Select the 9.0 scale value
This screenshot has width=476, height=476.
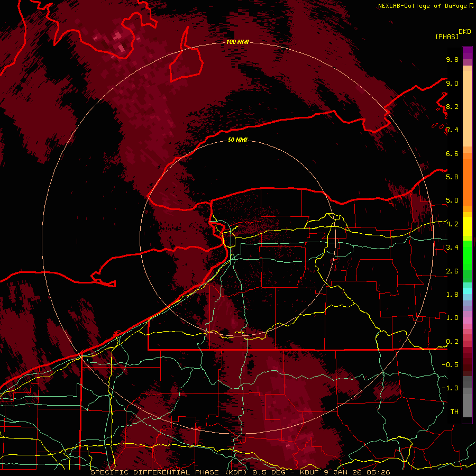click(452, 83)
